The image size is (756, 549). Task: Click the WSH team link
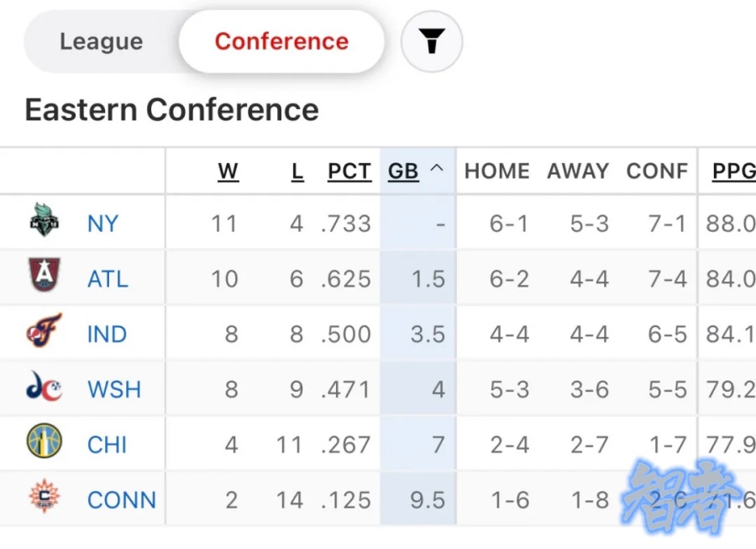coord(113,388)
